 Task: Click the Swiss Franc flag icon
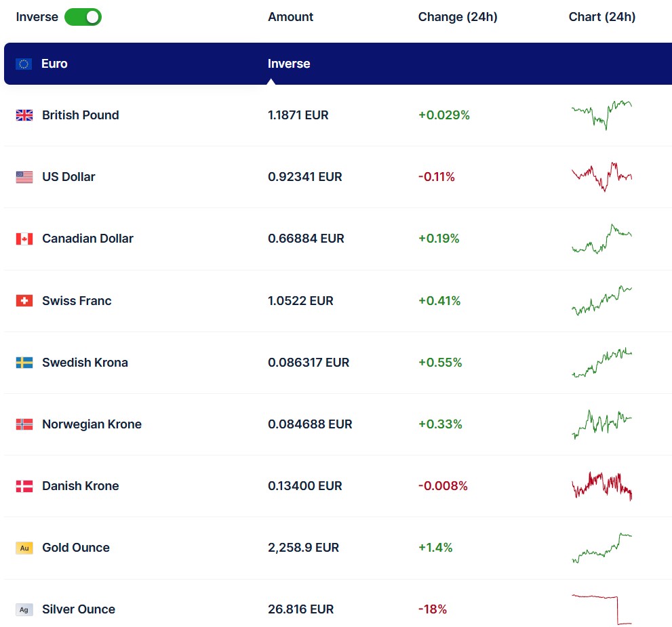pyautogui.click(x=24, y=301)
